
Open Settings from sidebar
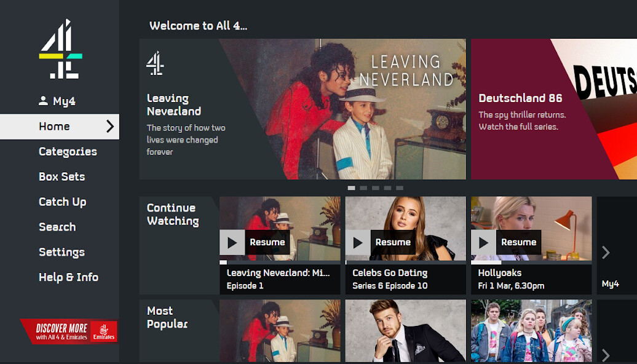61,252
